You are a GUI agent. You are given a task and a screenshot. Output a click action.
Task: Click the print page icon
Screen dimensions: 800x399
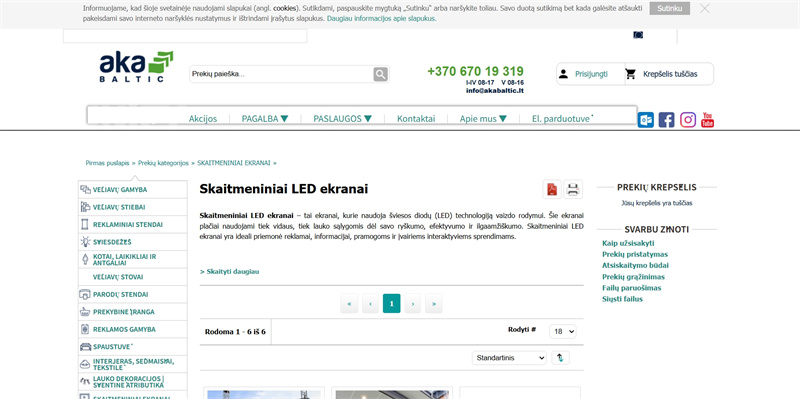(x=573, y=189)
